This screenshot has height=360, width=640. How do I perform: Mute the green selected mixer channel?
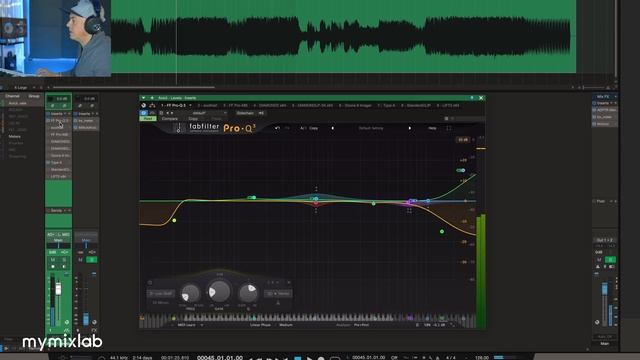coord(53,260)
